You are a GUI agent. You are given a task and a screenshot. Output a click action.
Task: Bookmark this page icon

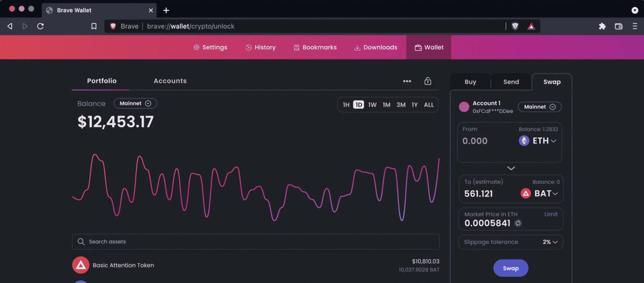click(x=94, y=26)
